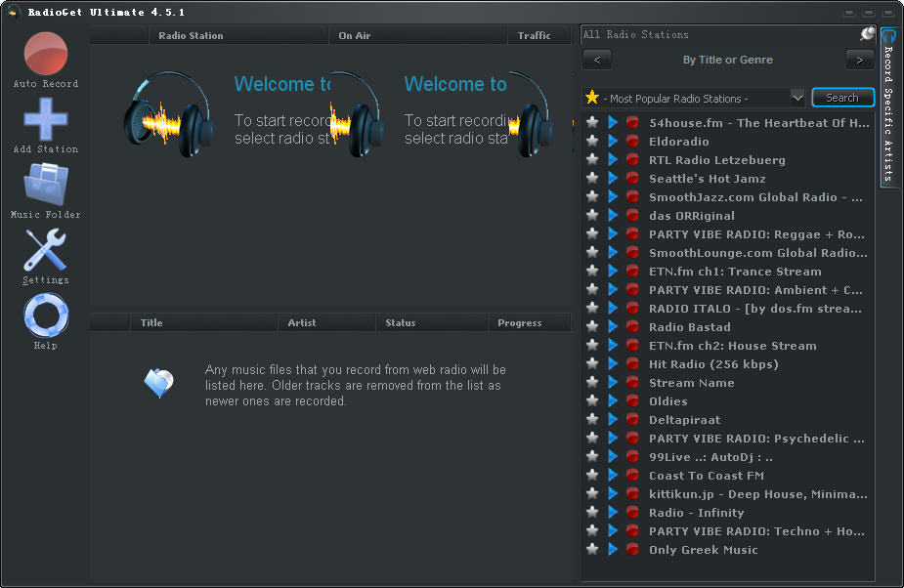
Task: Record the Oldies station
Action: (x=632, y=400)
